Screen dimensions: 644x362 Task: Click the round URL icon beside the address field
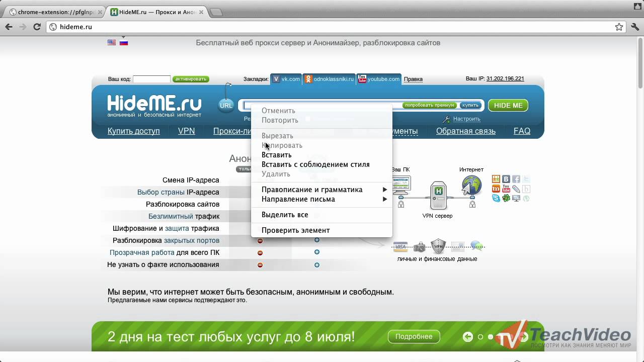tap(226, 105)
